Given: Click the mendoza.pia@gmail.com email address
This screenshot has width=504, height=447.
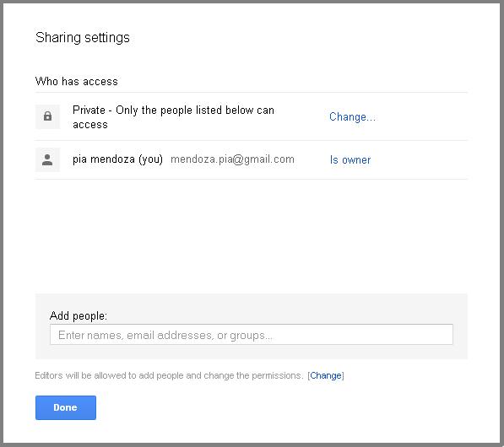Looking at the screenshot, I should point(232,159).
